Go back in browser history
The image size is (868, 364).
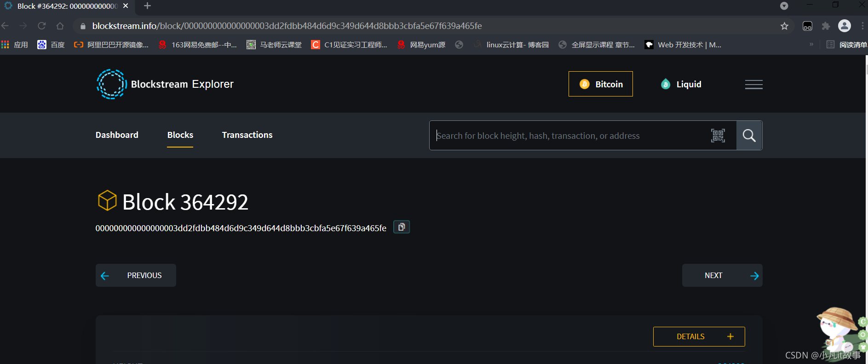tap(5, 26)
